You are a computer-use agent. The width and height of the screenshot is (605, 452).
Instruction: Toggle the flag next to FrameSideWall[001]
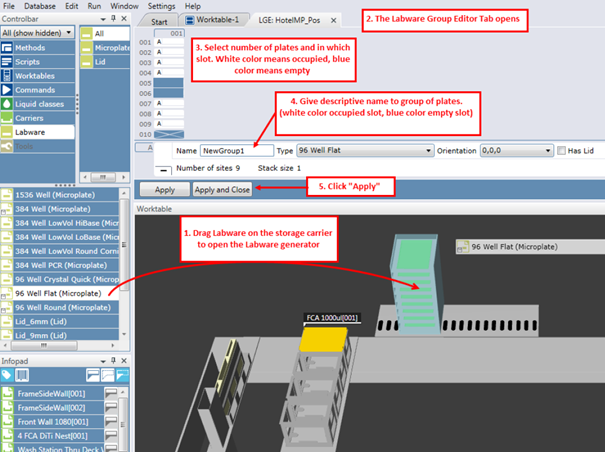pyautogui.click(x=111, y=394)
